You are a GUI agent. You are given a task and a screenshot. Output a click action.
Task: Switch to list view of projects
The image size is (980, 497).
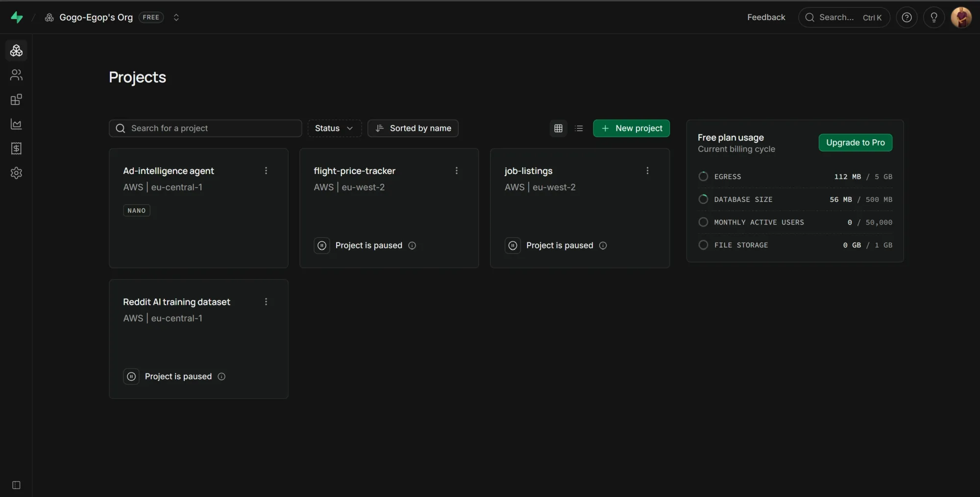point(579,128)
